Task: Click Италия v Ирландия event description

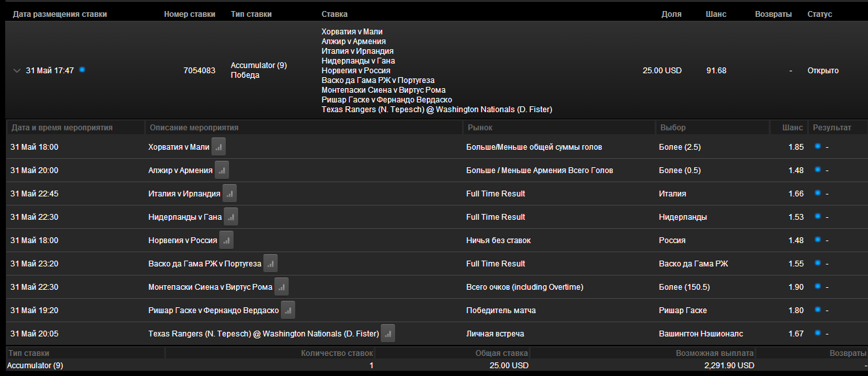Action: 184,194
